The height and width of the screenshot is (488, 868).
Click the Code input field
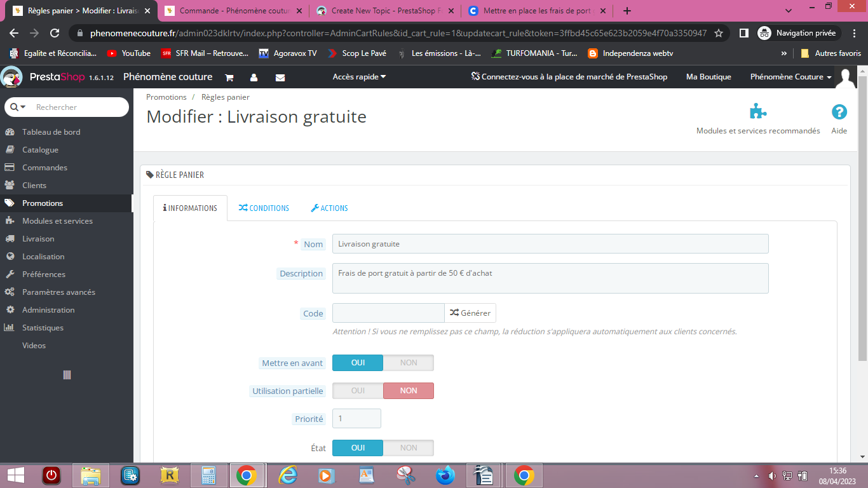point(388,313)
